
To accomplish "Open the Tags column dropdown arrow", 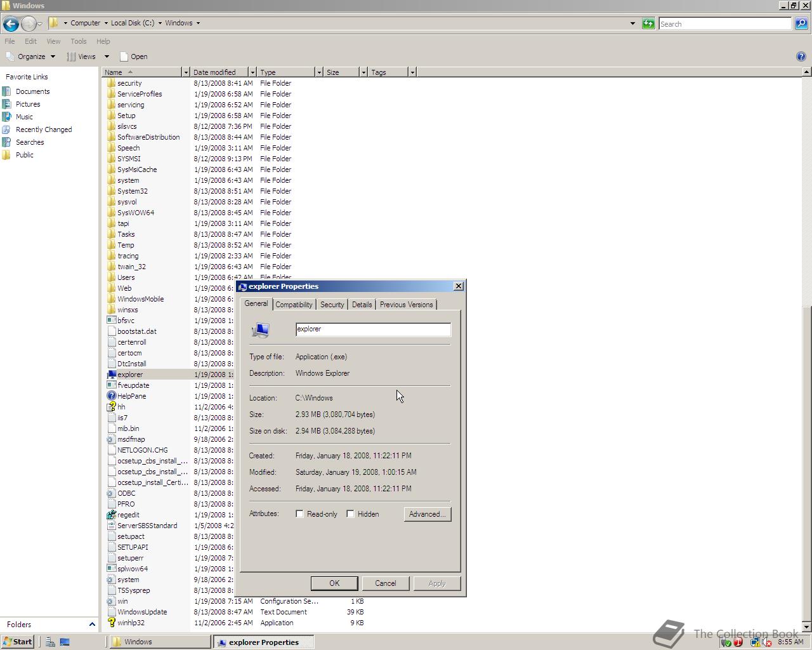I will coord(412,72).
